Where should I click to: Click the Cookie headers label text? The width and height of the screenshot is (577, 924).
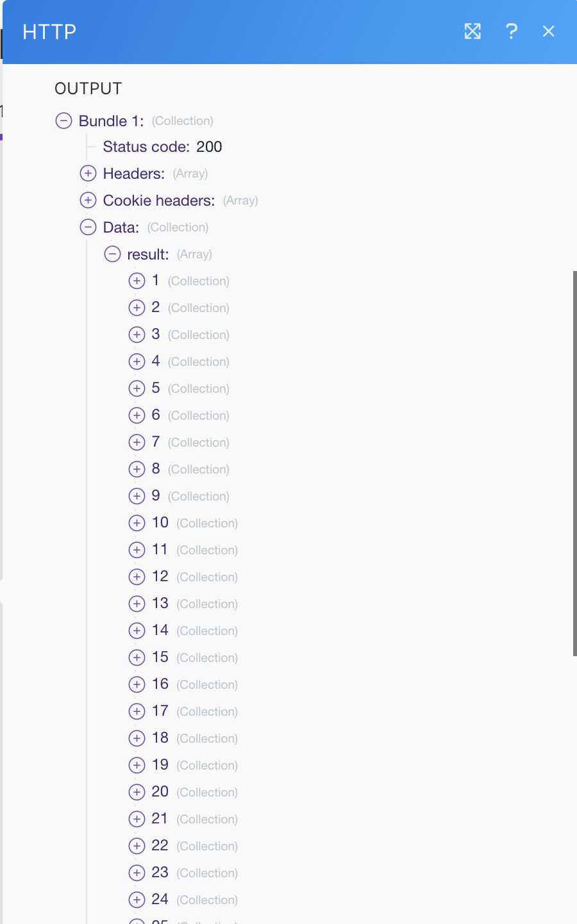(x=159, y=201)
